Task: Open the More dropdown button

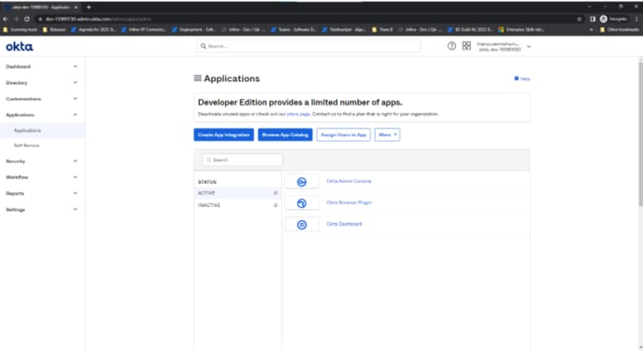Action: (387, 134)
